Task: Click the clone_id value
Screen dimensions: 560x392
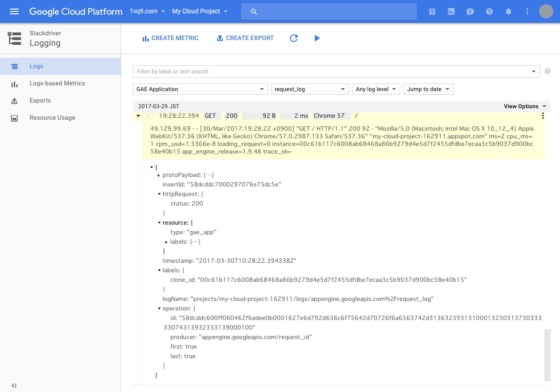Action: [x=332, y=280]
